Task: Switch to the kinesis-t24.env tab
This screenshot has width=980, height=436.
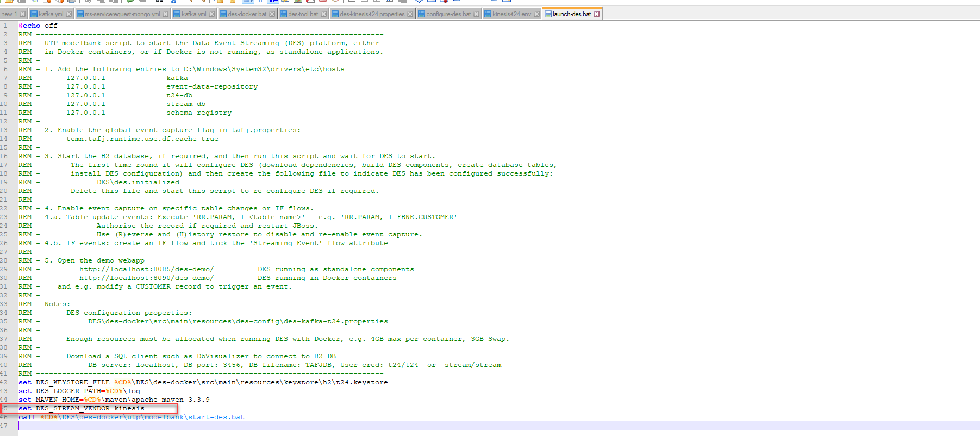Action: tap(511, 14)
